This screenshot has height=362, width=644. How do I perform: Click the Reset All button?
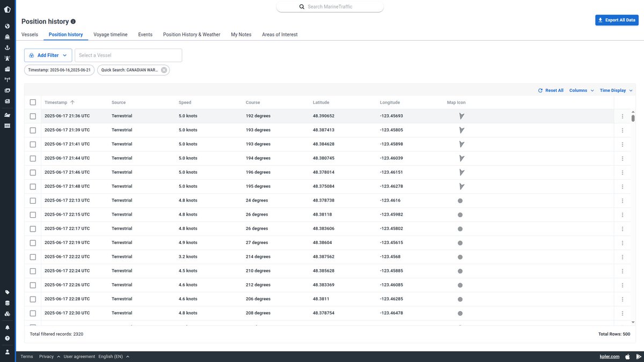[551, 91]
